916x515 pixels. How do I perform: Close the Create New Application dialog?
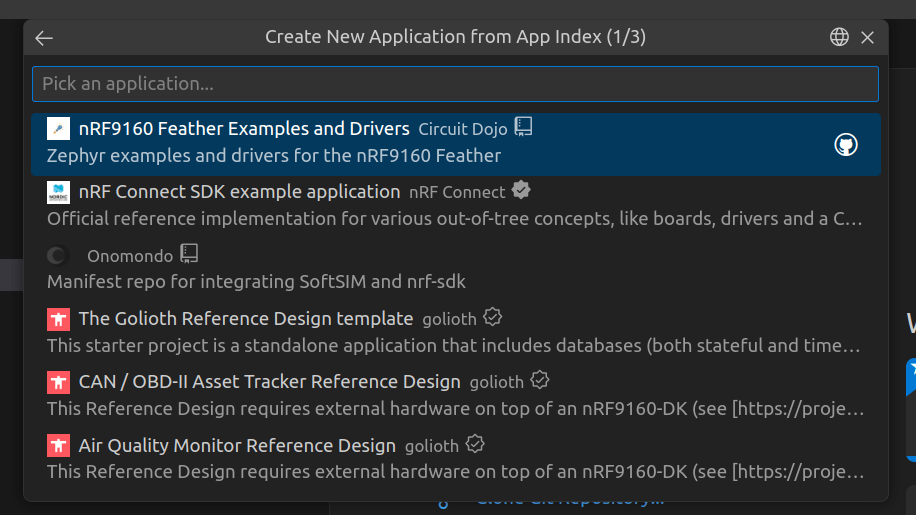coord(868,37)
